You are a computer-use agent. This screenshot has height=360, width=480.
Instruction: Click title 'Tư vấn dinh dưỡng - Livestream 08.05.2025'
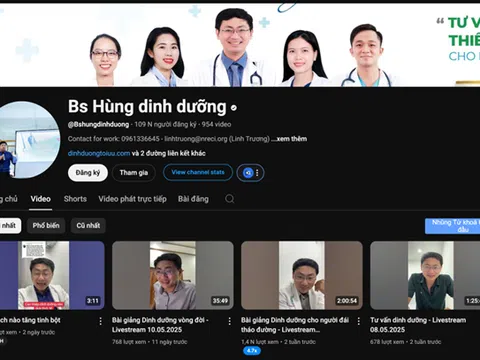[x=418, y=325]
